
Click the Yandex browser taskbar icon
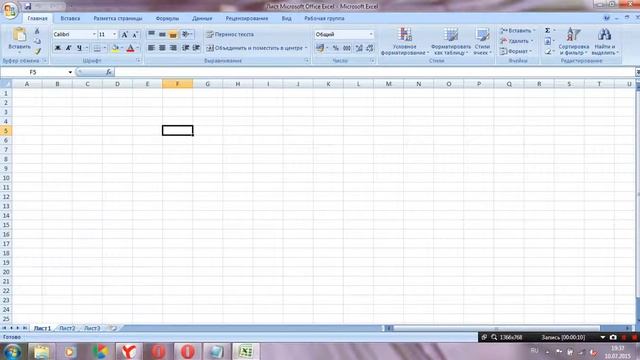[129, 351]
